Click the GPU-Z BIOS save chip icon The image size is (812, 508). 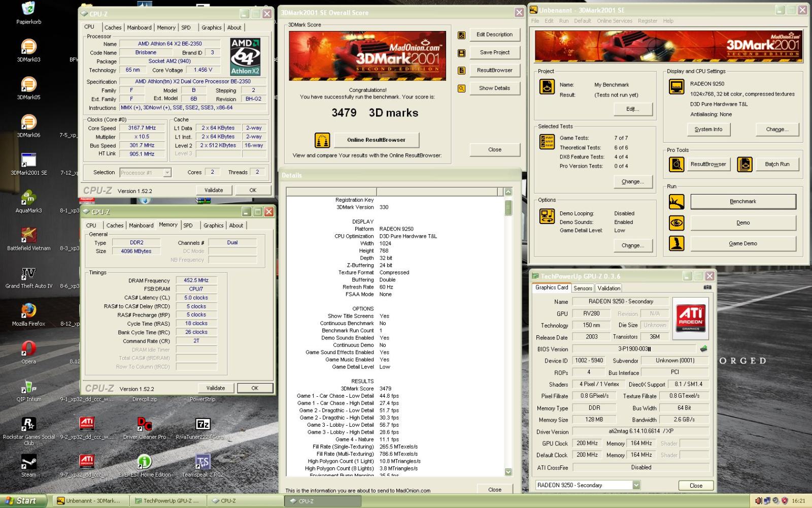coord(703,349)
